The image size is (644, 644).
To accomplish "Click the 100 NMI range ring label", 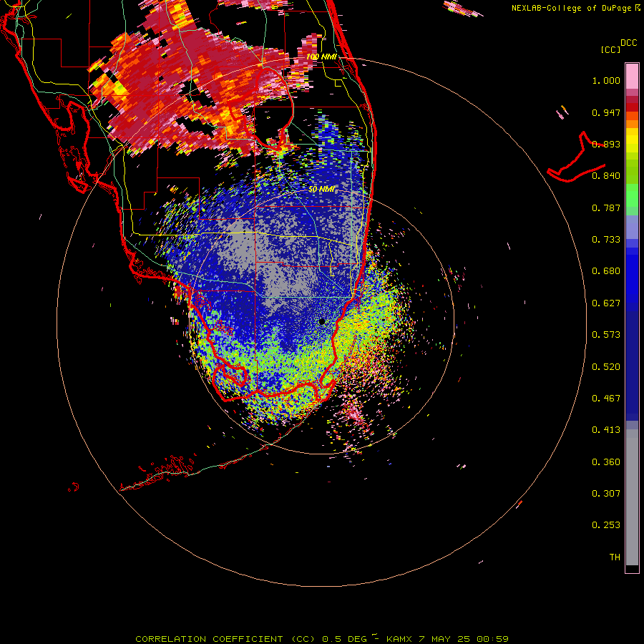I will [x=321, y=57].
